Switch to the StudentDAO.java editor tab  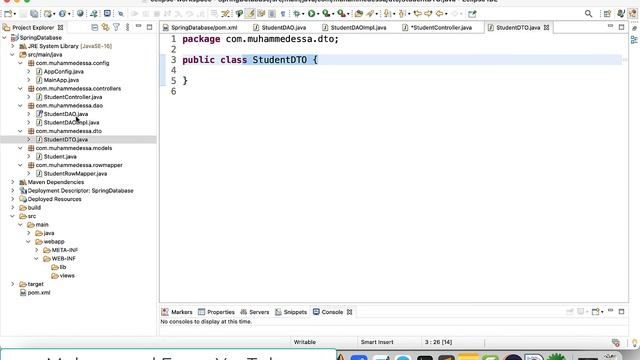[x=279, y=27]
